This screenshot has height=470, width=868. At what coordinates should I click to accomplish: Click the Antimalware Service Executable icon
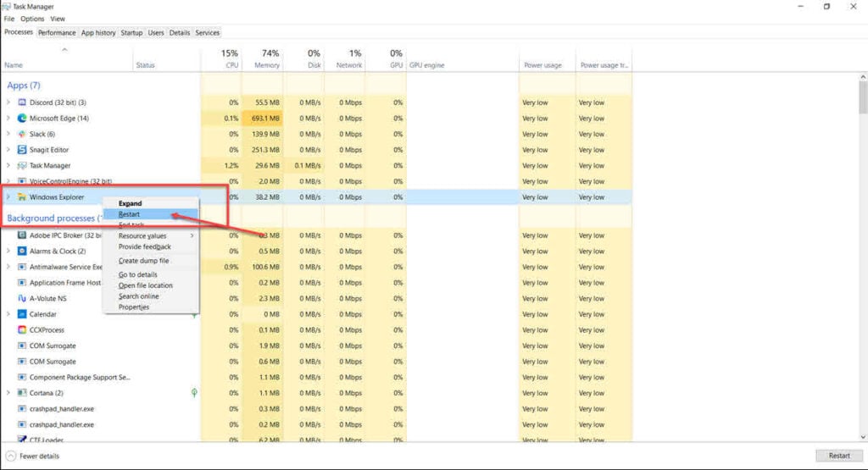(22, 267)
